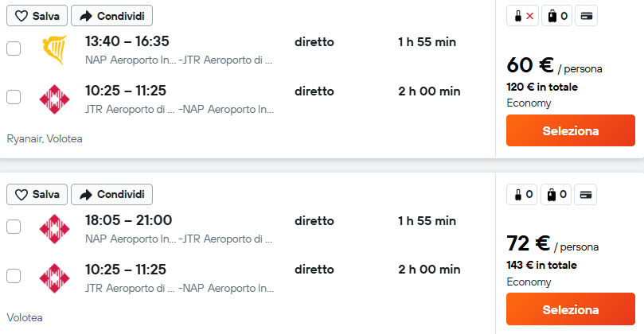Image resolution: width=644 pixels, height=334 pixels.
Task: Click the payment card icon for the 72 € offer
Action: 585,195
